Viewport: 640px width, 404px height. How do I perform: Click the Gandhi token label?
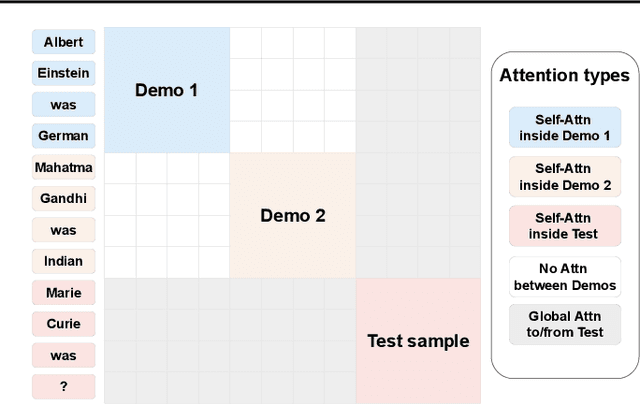point(63,199)
